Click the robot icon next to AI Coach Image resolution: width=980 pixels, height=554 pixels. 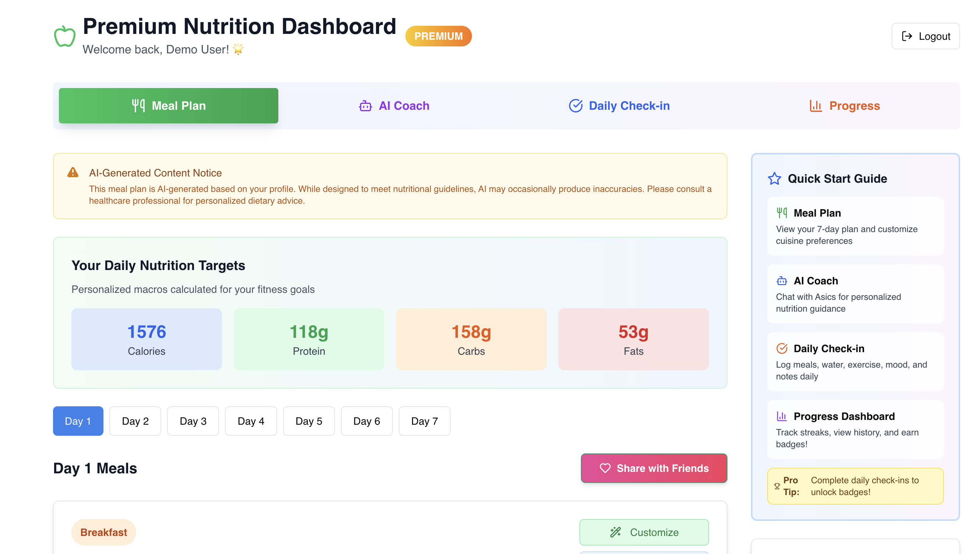(365, 106)
